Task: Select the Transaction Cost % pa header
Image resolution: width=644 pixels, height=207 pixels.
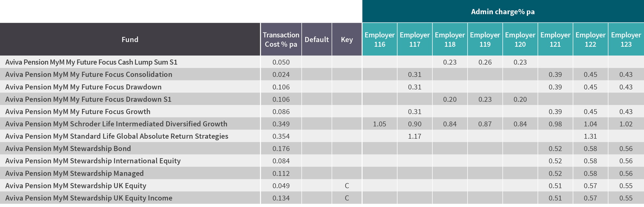Action: (x=281, y=39)
